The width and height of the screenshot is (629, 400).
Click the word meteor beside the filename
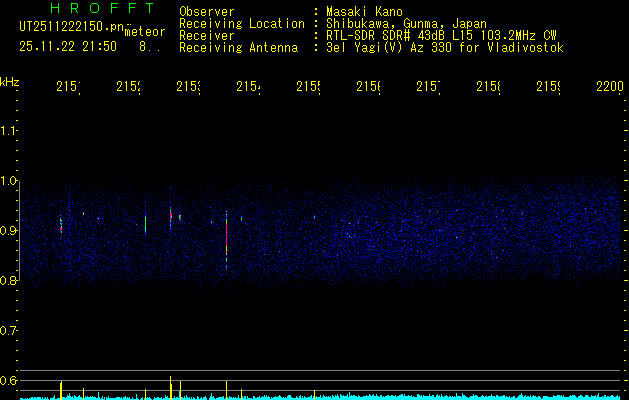144,31
